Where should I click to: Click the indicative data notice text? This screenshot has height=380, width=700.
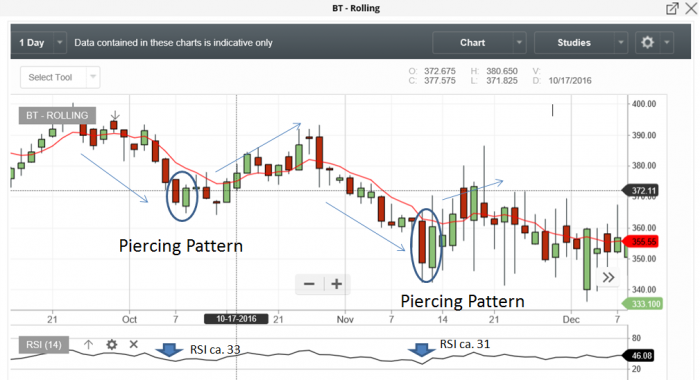[x=173, y=43]
